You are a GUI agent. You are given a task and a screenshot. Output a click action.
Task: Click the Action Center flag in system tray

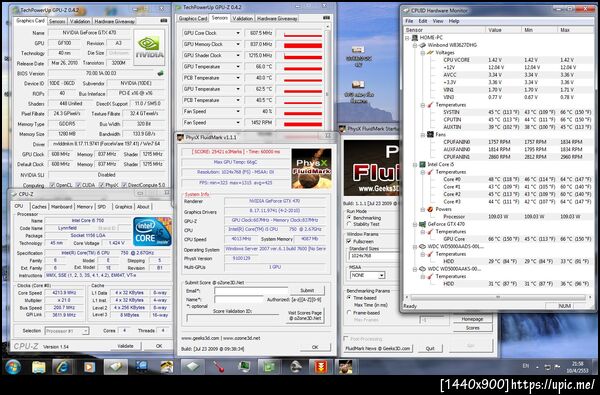[x=558, y=367]
